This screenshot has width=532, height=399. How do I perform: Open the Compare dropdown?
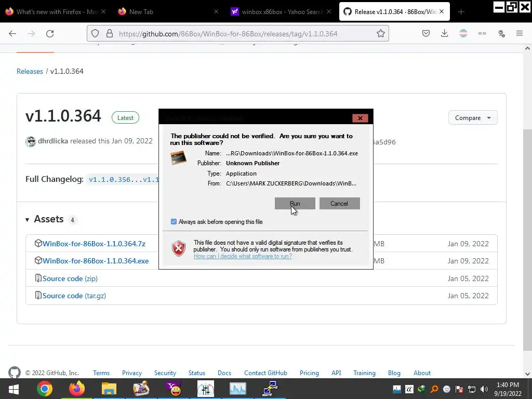(473, 118)
